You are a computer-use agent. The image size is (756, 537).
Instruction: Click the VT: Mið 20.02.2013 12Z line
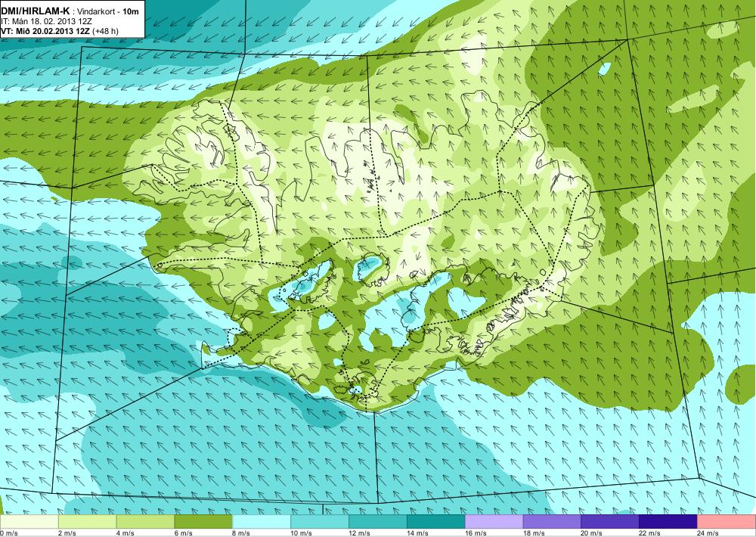(45, 31)
